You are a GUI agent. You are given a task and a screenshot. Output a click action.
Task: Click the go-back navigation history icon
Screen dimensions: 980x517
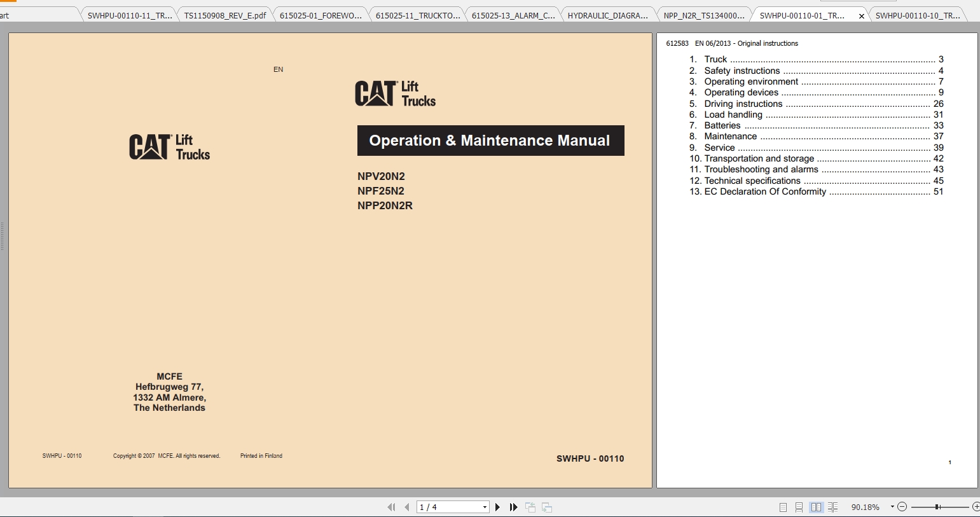[x=530, y=507]
